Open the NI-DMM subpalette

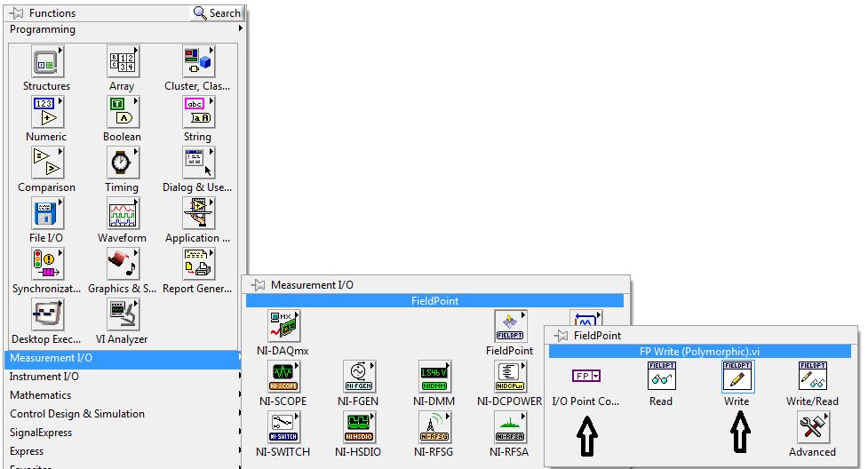(434, 378)
